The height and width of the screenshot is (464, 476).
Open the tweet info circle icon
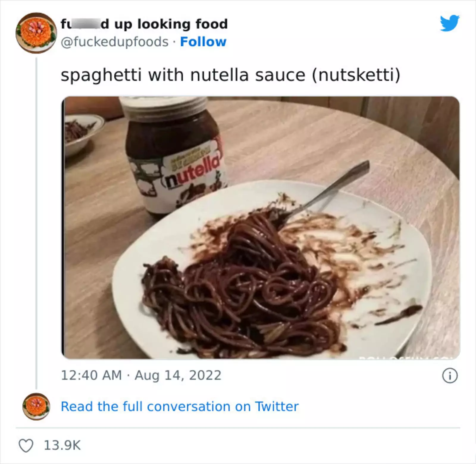click(450, 376)
